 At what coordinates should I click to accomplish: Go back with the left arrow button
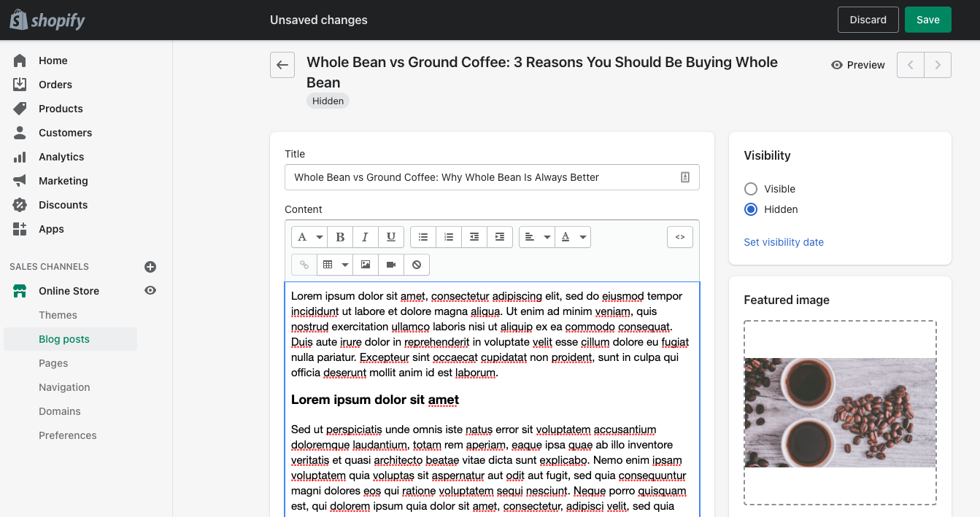pyautogui.click(x=282, y=65)
